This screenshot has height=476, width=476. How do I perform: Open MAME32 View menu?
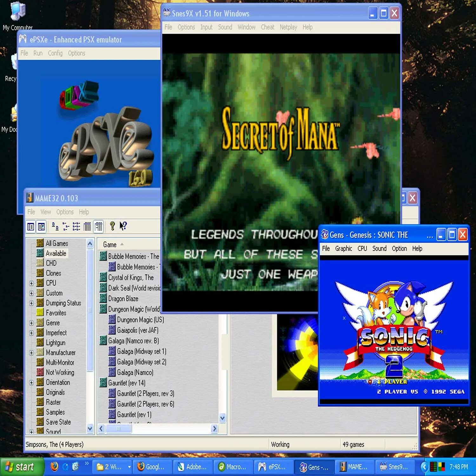pos(45,212)
